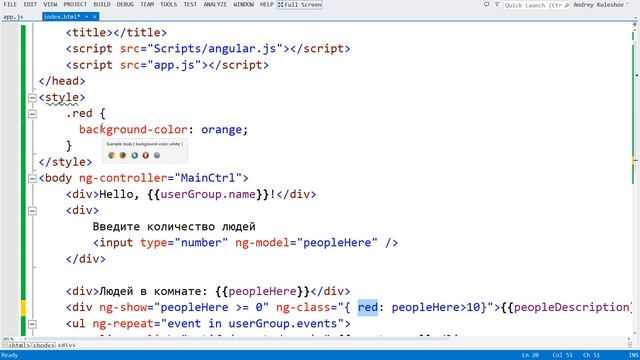Click the Firefox browser icon in tooltip

click(x=123, y=156)
